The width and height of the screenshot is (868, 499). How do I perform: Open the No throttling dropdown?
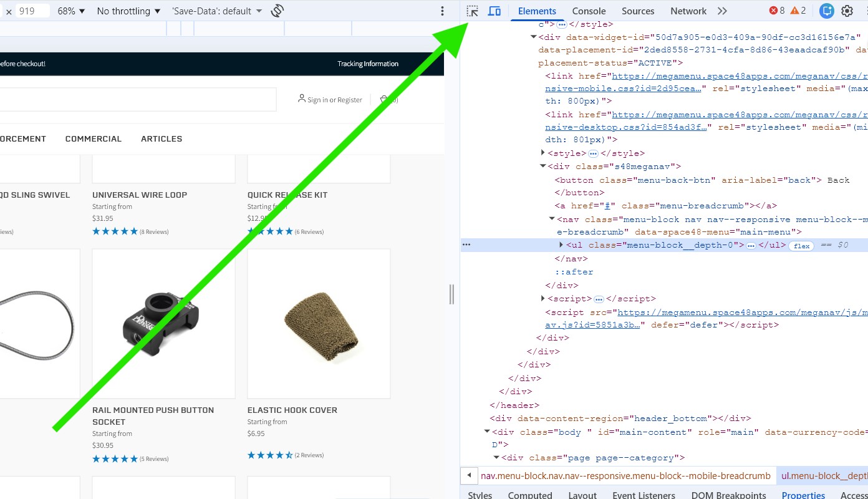pyautogui.click(x=128, y=11)
